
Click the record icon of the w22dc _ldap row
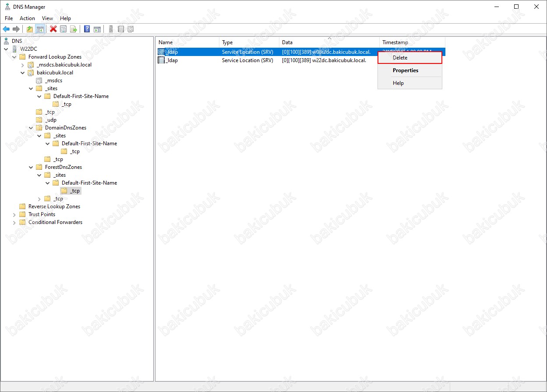click(x=161, y=60)
